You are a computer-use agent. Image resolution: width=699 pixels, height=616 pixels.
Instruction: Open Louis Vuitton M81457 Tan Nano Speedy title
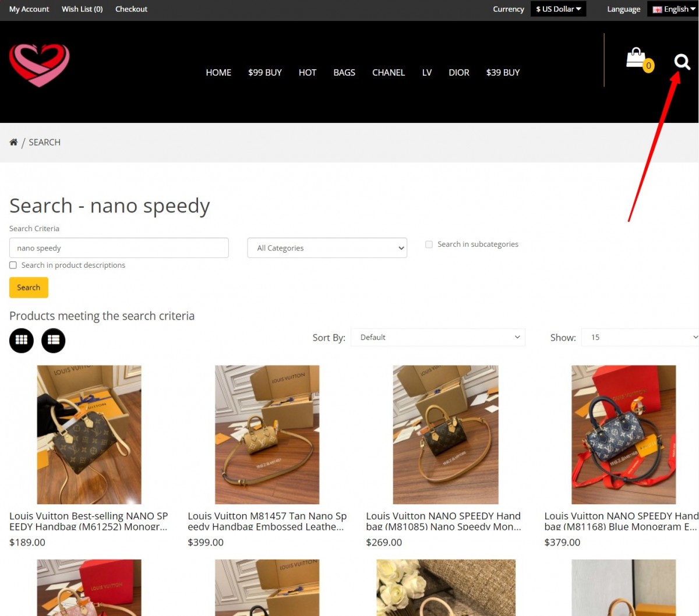pos(267,521)
